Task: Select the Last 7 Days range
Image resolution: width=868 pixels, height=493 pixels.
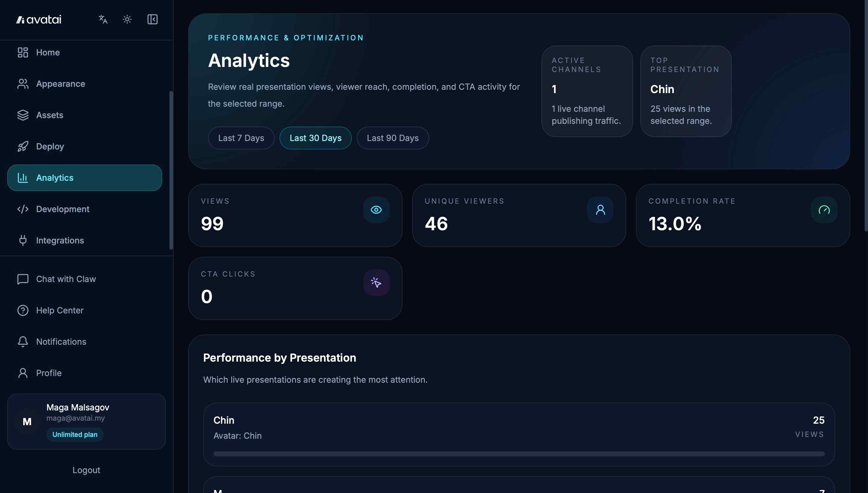Action: point(241,138)
